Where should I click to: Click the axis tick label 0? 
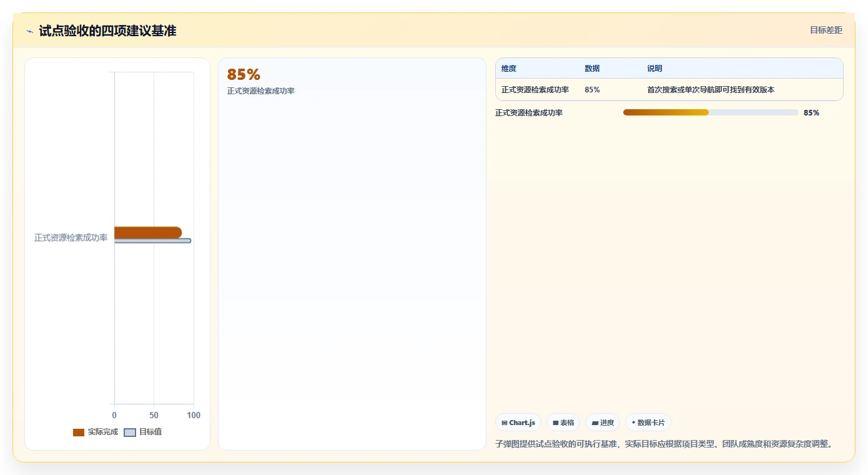[114, 415]
